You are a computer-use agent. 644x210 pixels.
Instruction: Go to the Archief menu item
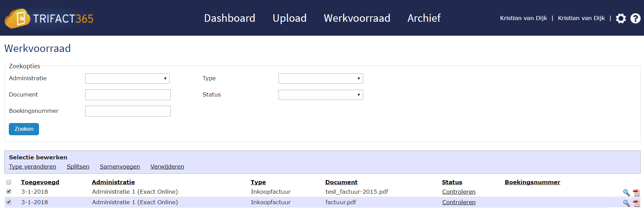click(x=424, y=18)
